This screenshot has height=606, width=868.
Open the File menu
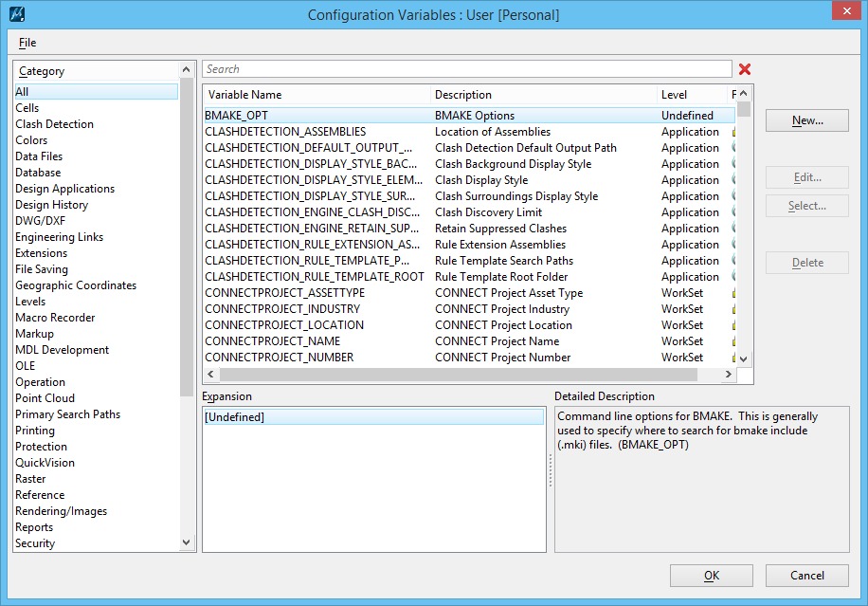27,43
